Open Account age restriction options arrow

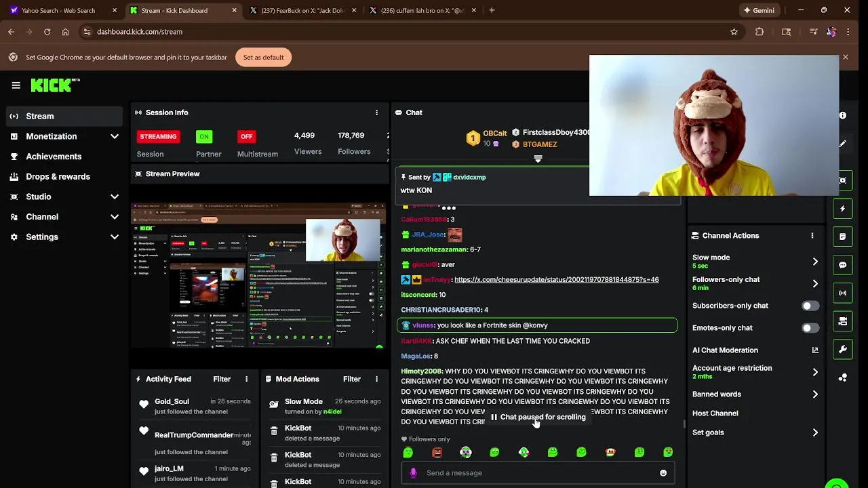point(815,372)
